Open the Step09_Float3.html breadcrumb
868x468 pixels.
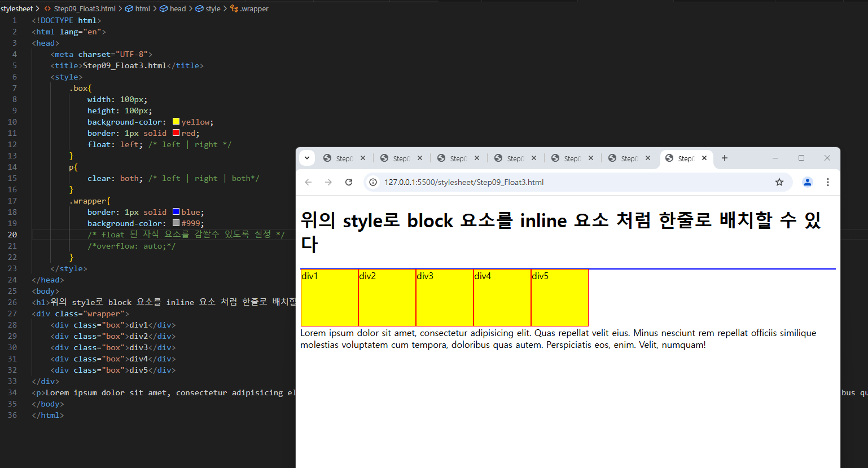pos(85,8)
